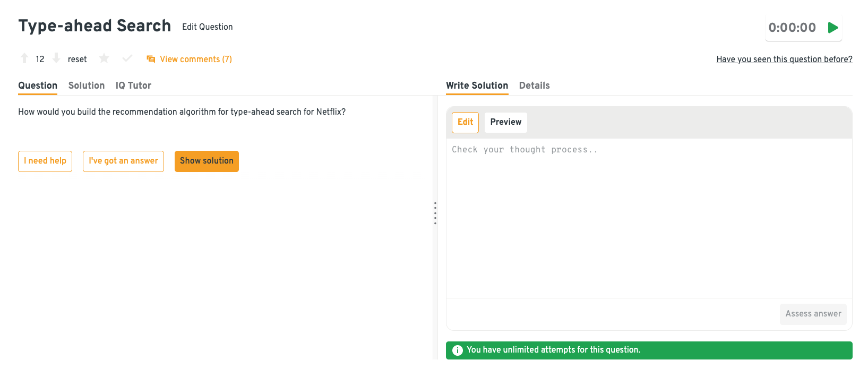Viewport: 868px width, 377px height.
Task: Click the "I need help" button
Action: (x=45, y=161)
